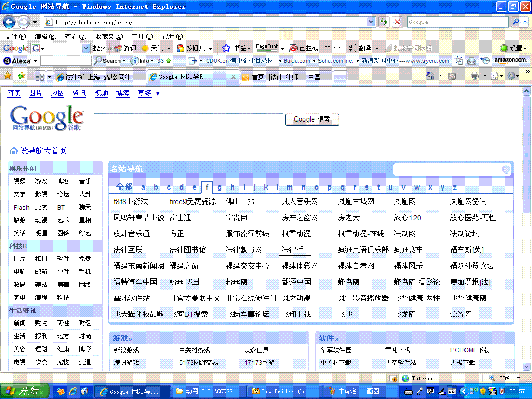Click the browser Back arrow button

(x=9, y=22)
